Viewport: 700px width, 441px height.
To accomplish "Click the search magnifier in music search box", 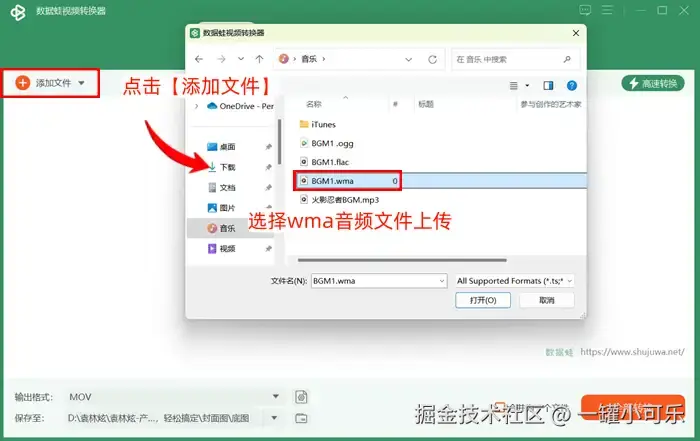I will tap(567, 59).
